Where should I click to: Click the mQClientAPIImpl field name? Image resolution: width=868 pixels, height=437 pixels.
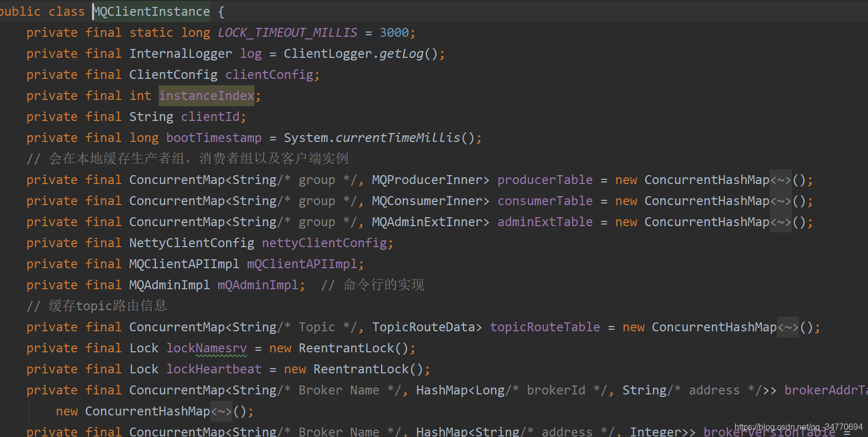click(x=302, y=264)
